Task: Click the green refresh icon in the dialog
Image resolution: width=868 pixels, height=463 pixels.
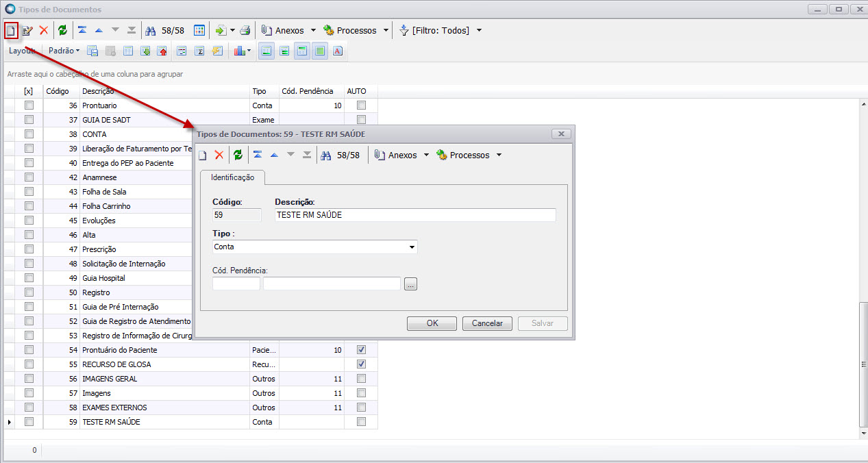Action: click(238, 155)
